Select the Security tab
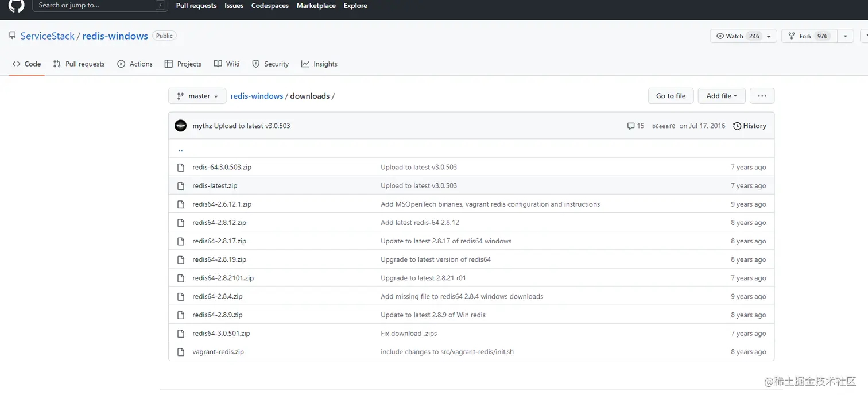868x399 pixels. click(x=270, y=64)
